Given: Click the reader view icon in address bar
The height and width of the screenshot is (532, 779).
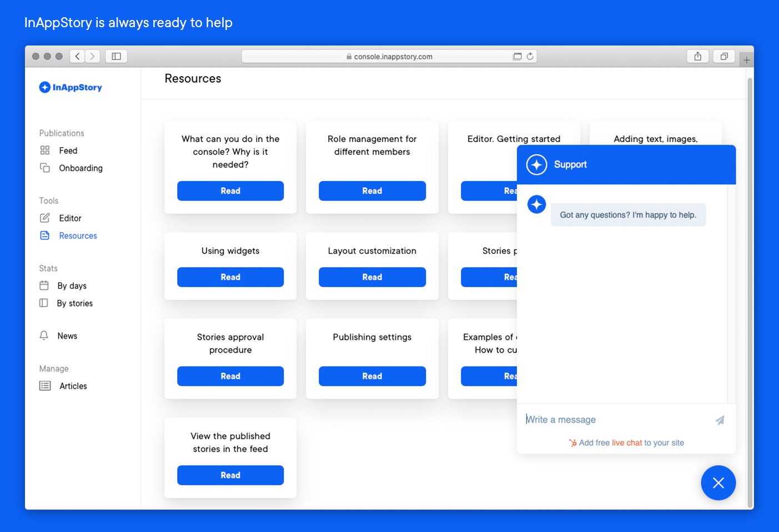Looking at the screenshot, I should [517, 56].
